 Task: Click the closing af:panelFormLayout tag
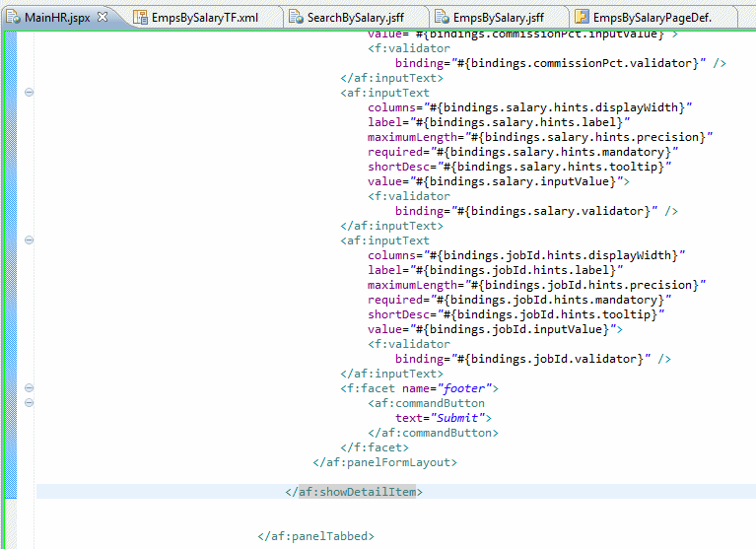[384, 462]
